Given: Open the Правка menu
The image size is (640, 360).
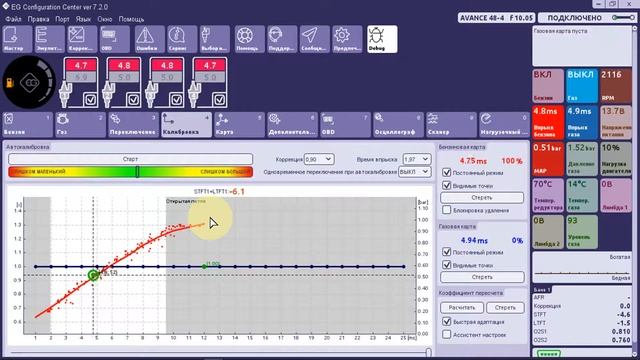Looking at the screenshot, I should point(38,19).
